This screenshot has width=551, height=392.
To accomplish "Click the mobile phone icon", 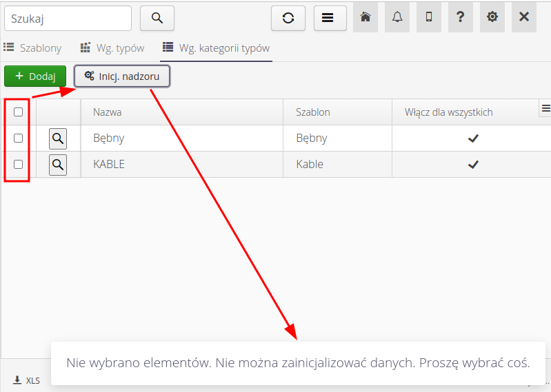I will pos(429,17).
